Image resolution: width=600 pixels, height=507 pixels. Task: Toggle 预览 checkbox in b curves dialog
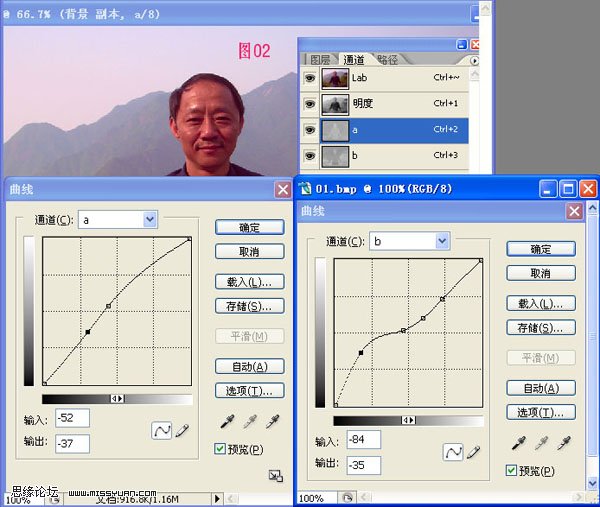(511, 470)
